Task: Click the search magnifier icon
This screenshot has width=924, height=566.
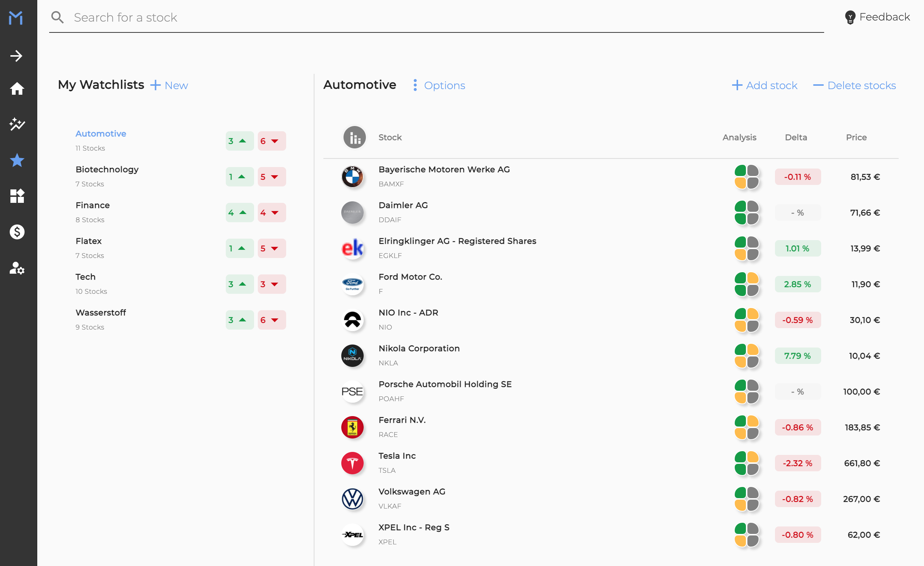Action: 57,17
